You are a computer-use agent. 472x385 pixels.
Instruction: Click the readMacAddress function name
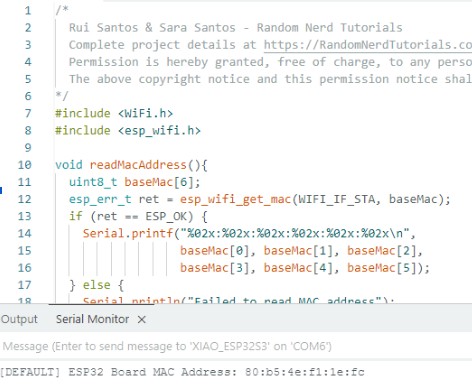tap(138, 165)
